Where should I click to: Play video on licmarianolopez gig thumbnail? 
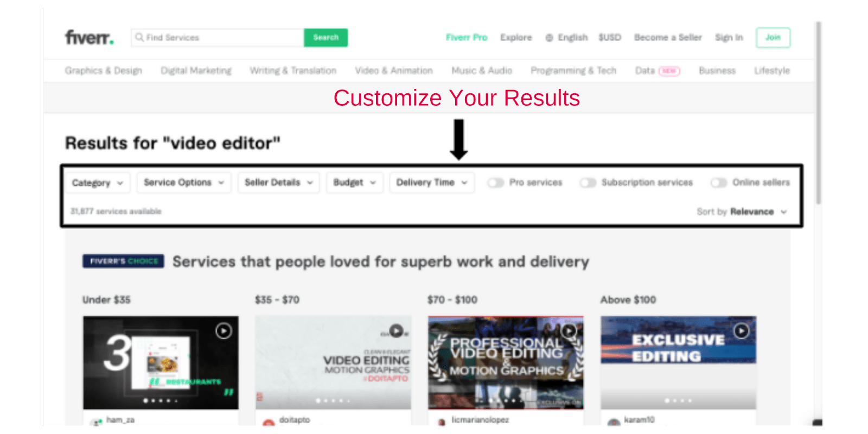click(x=569, y=330)
